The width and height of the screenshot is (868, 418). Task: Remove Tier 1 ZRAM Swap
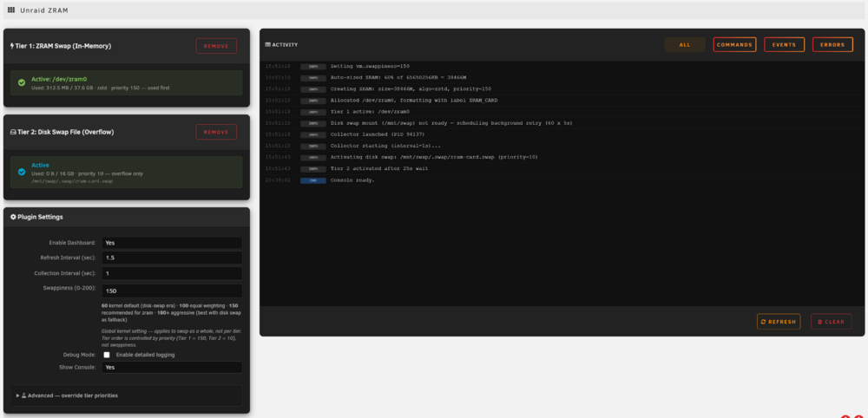coord(216,46)
